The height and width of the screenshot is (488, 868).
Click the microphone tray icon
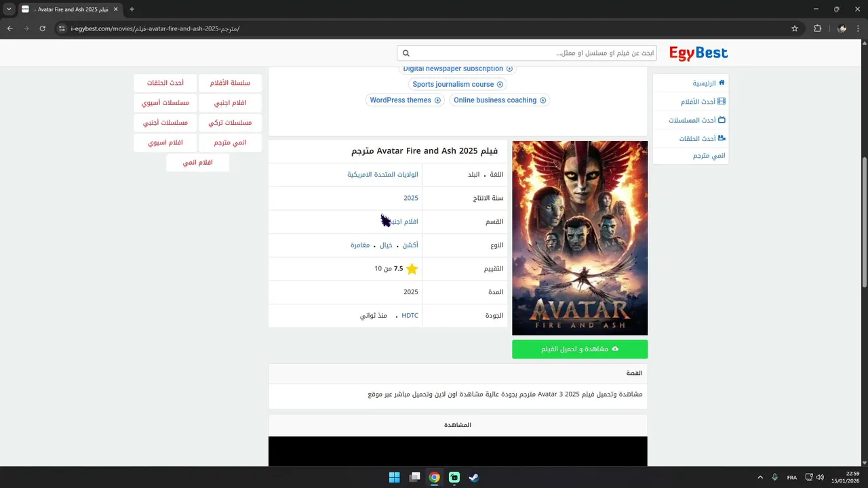click(x=774, y=477)
